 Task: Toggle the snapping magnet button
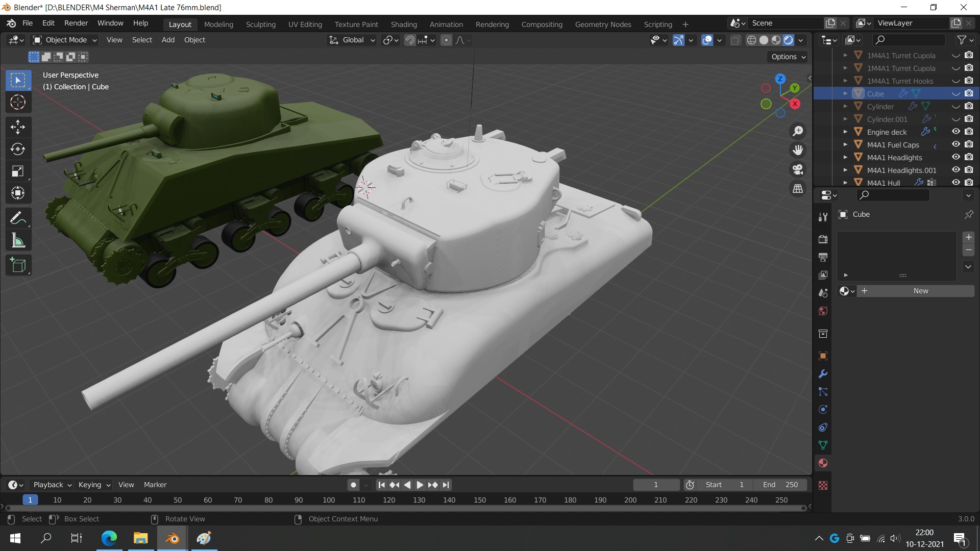[x=410, y=40]
